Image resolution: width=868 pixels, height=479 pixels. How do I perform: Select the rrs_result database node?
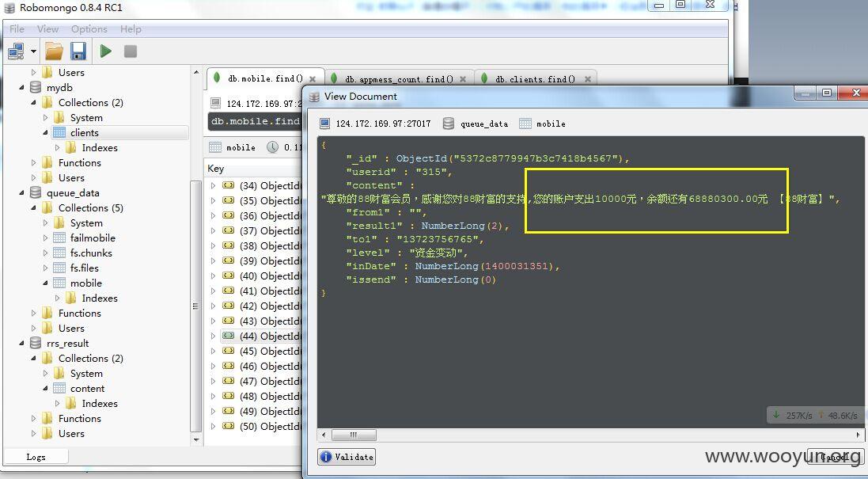click(67, 344)
